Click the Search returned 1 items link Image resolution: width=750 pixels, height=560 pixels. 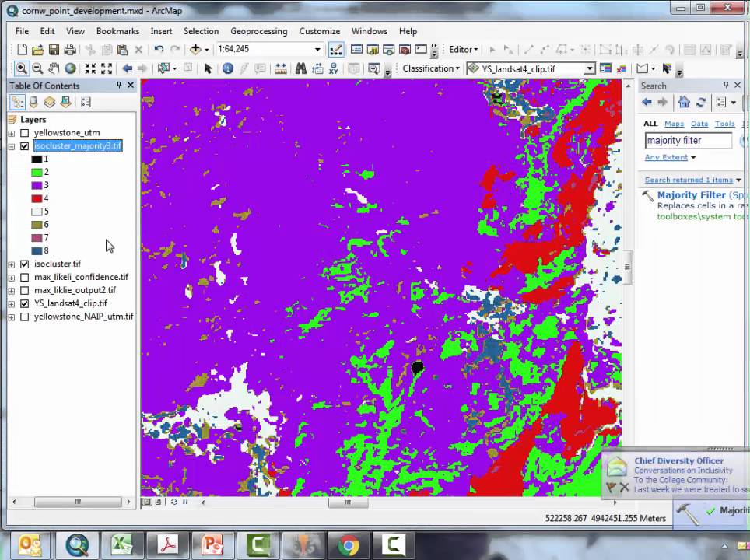(689, 180)
